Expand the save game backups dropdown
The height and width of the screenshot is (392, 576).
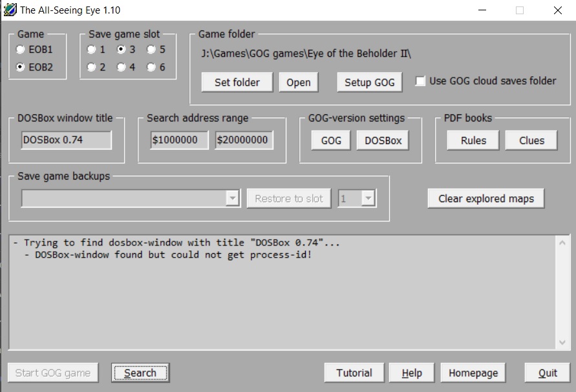[x=232, y=198]
